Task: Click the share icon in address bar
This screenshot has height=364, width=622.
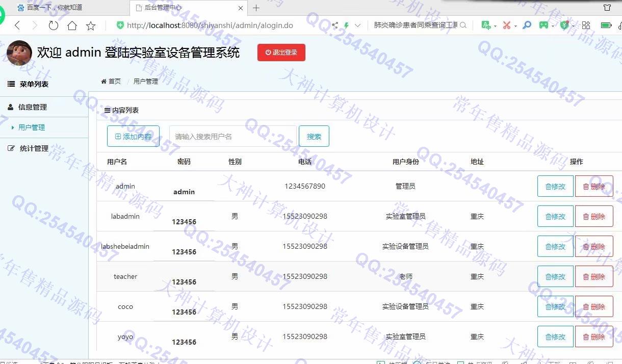Action: [334, 25]
